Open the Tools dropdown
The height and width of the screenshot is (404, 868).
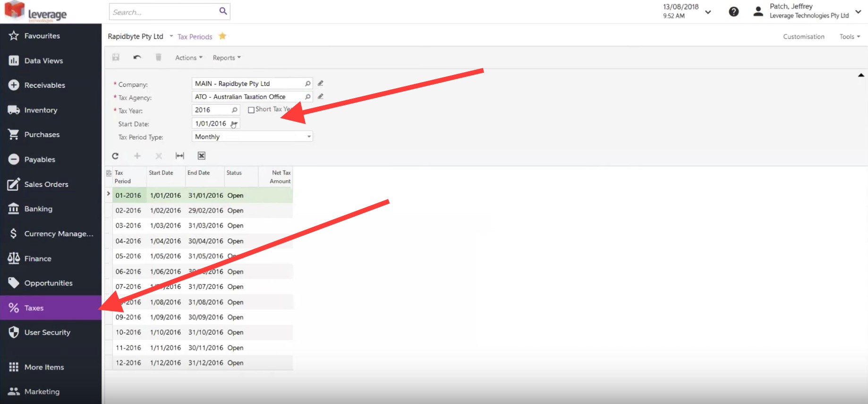(x=850, y=36)
